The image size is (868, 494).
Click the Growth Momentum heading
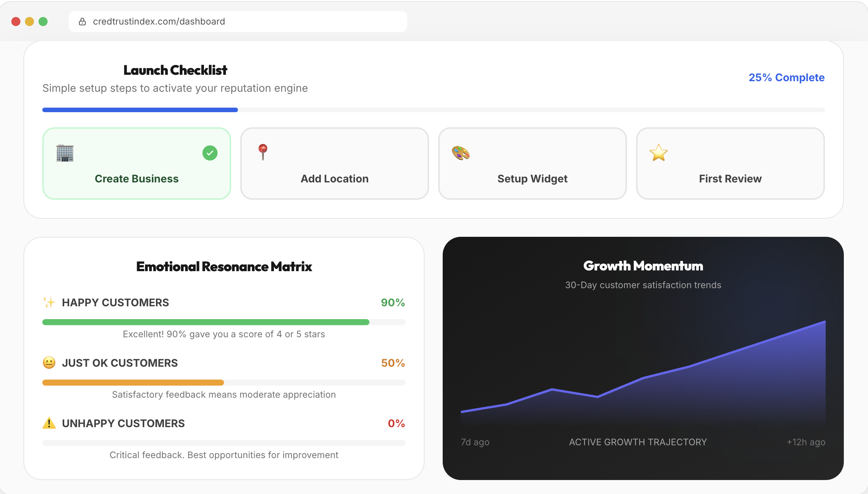(x=643, y=266)
